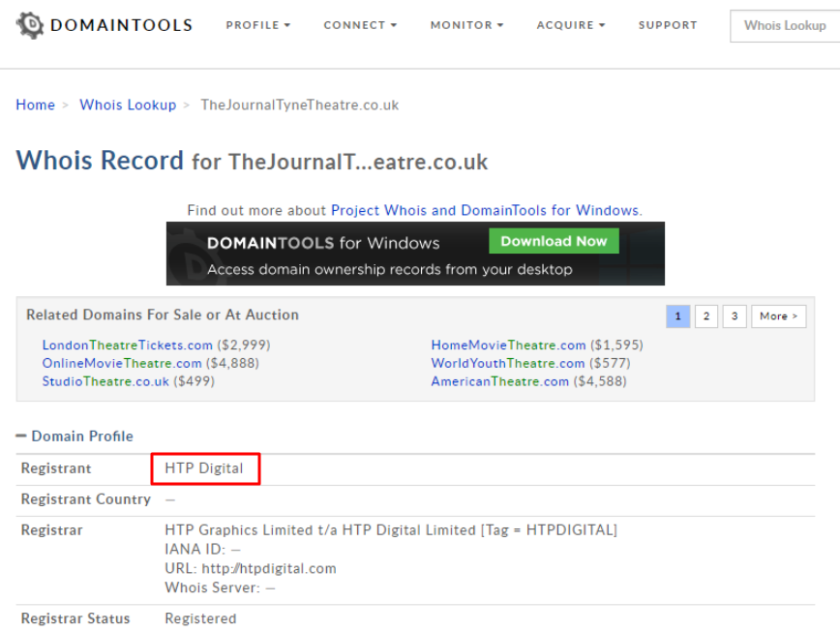Open the Profile dropdown menu
Image resolution: width=840 pixels, height=632 pixels.
(257, 25)
